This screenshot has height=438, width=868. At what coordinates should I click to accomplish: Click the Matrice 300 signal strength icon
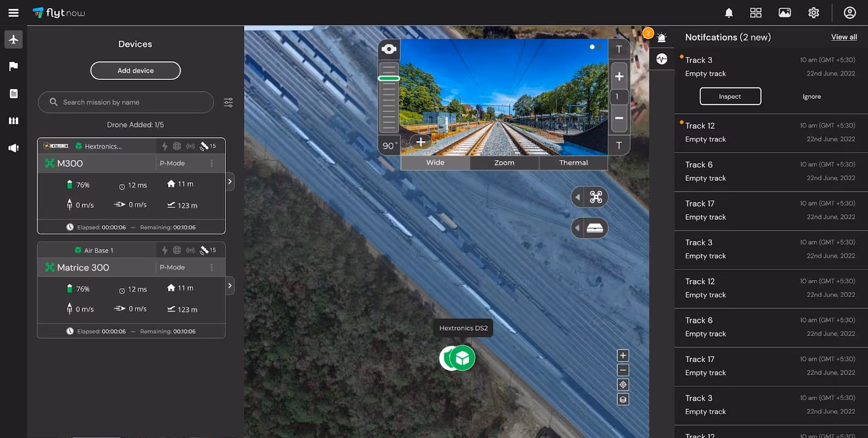pyautogui.click(x=190, y=250)
